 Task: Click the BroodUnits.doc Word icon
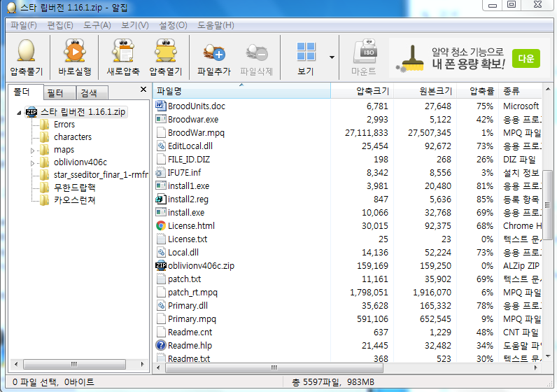click(161, 106)
